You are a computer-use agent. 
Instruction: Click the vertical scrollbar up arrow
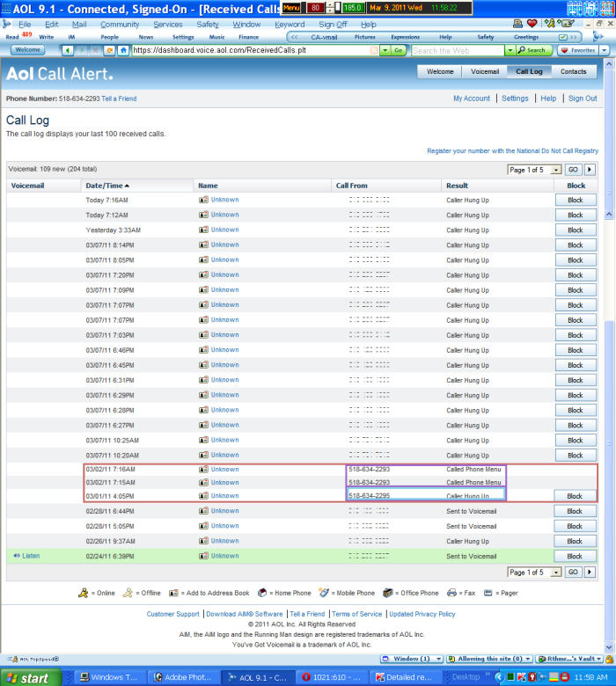point(609,64)
